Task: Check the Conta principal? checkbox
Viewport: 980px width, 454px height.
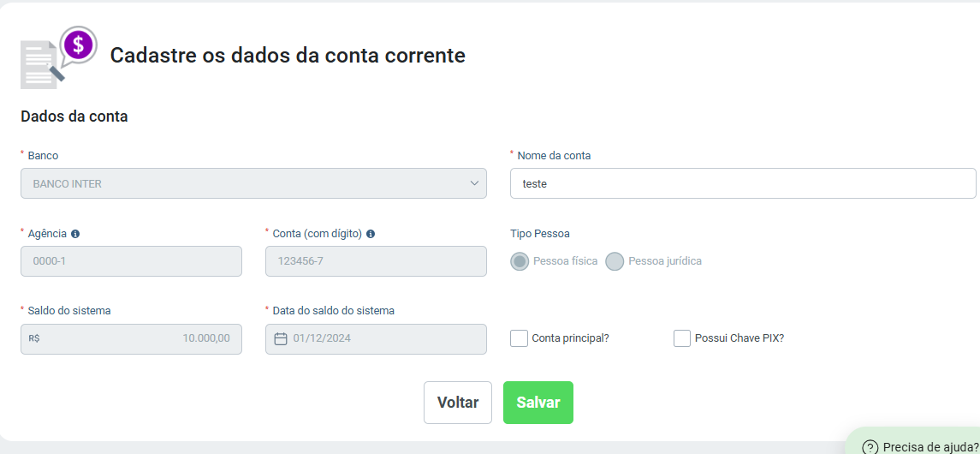Action: tap(520, 338)
